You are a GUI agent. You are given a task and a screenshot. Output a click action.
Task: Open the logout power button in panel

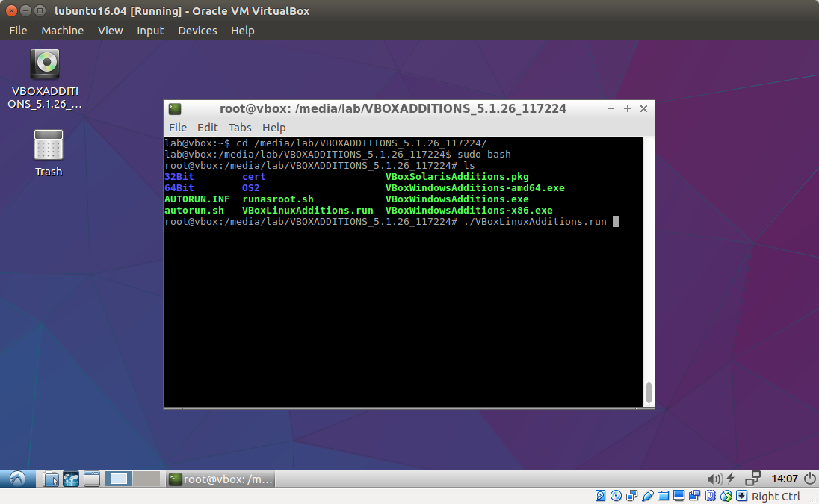[x=809, y=479]
